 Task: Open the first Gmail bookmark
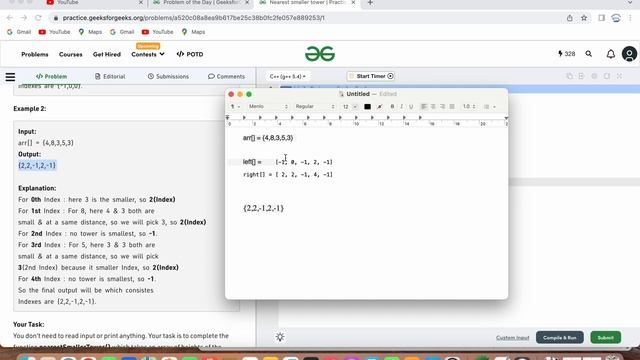coord(19,32)
